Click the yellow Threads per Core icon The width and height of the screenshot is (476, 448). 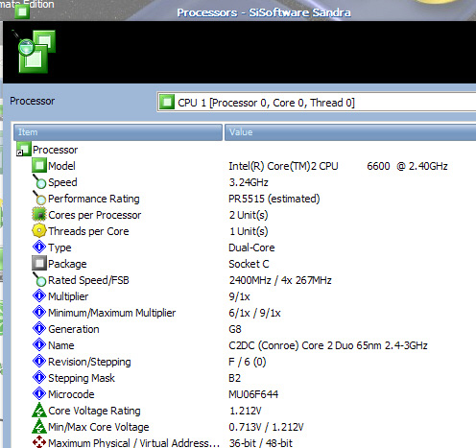click(39, 231)
